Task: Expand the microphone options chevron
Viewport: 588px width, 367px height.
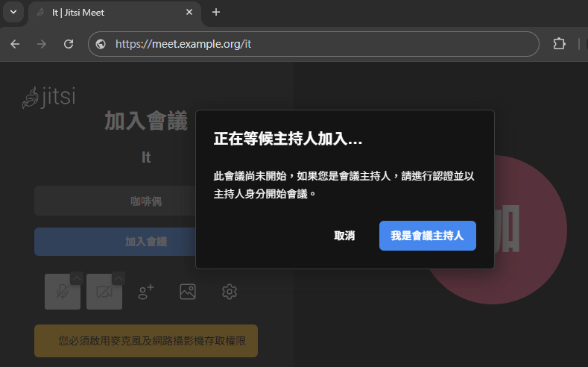Action: click(x=77, y=278)
